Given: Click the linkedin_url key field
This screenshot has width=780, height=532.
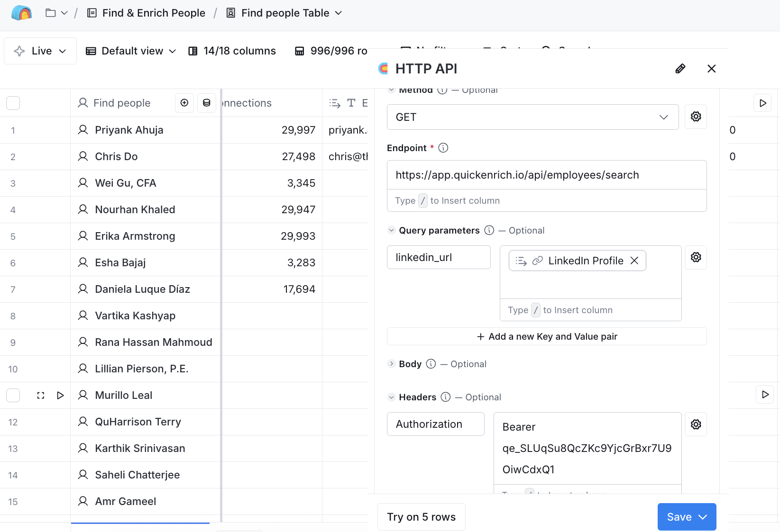Looking at the screenshot, I should (x=439, y=257).
